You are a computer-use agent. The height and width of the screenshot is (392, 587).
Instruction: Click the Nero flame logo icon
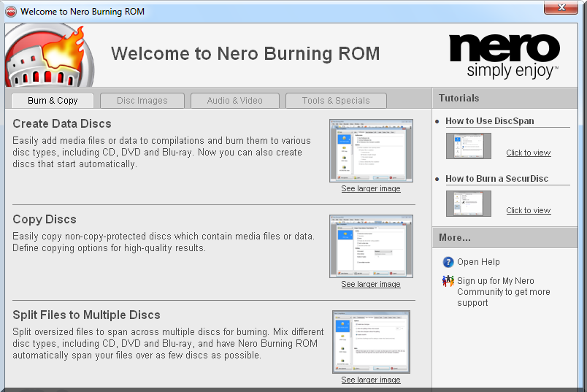click(x=49, y=56)
